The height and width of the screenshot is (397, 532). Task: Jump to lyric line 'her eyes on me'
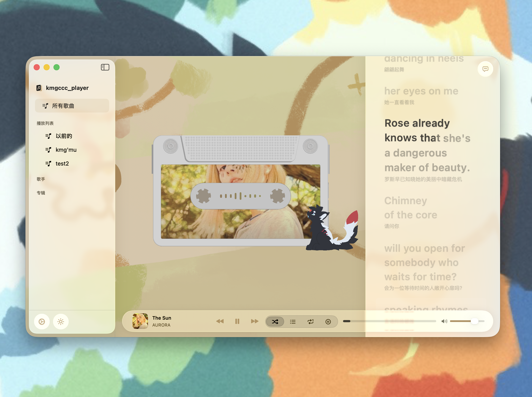click(x=421, y=91)
